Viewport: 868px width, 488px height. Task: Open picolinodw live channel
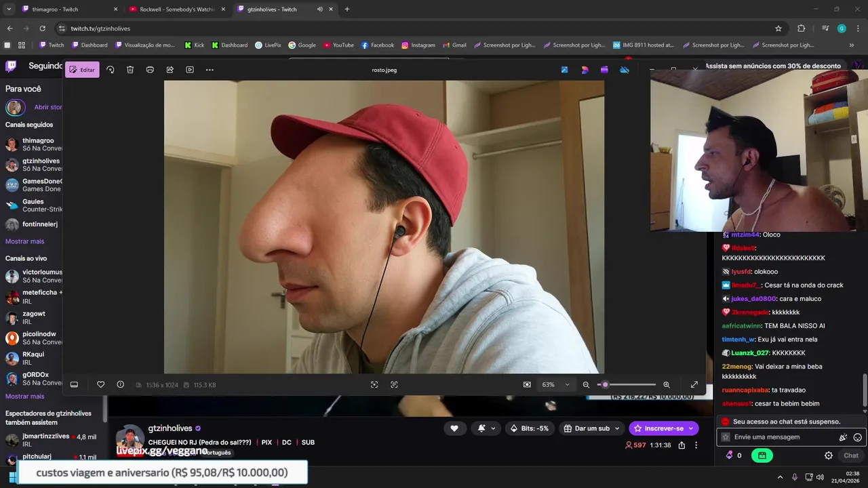coord(34,338)
